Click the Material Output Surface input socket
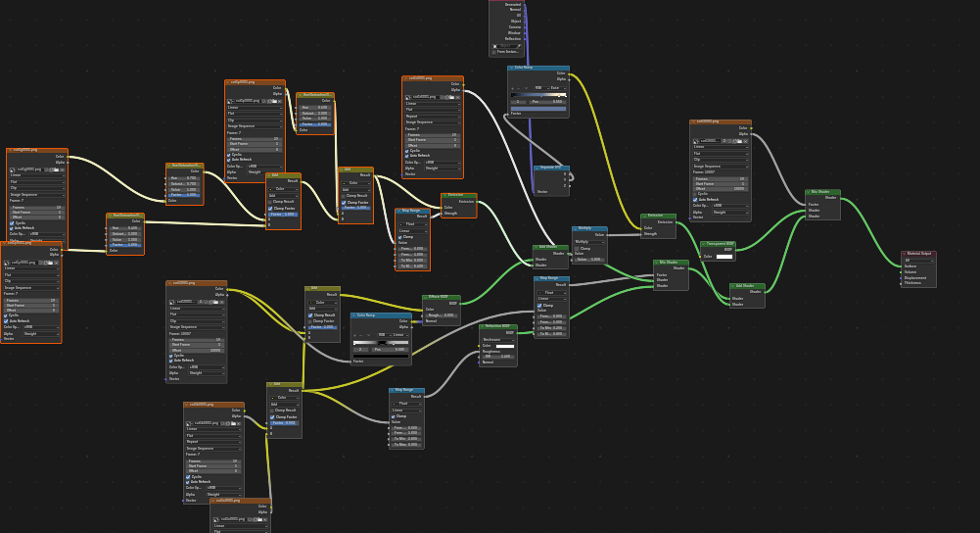Image resolution: width=980 pixels, height=533 pixels. pos(902,266)
